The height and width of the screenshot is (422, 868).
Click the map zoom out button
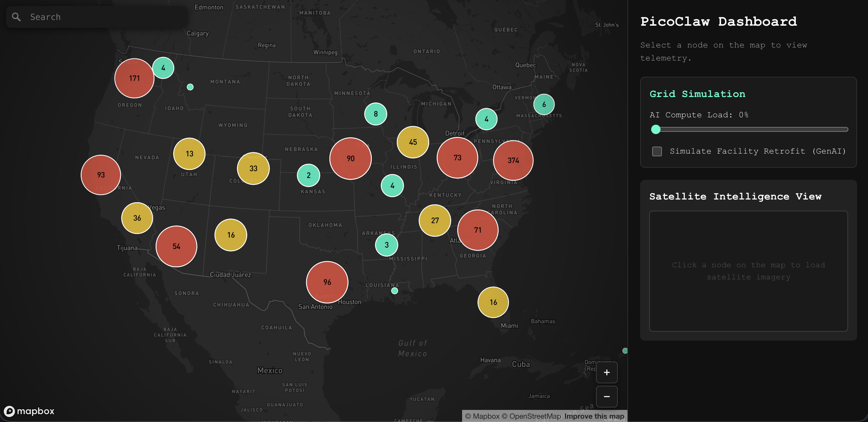(607, 397)
